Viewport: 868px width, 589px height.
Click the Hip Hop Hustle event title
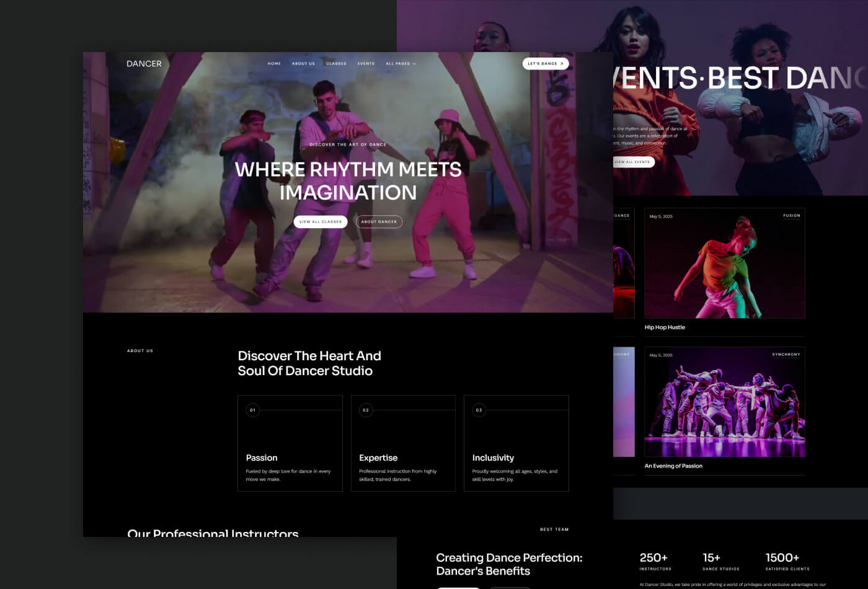pyautogui.click(x=665, y=327)
